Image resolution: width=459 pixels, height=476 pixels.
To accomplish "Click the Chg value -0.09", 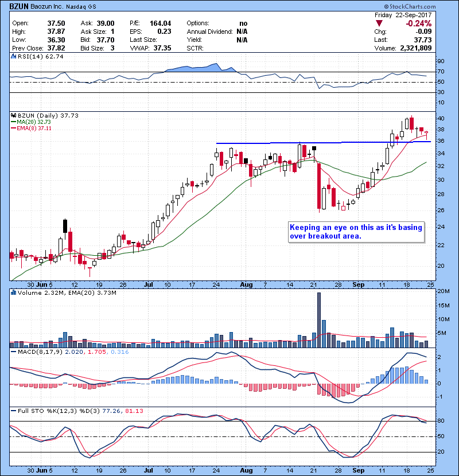I will [423, 32].
